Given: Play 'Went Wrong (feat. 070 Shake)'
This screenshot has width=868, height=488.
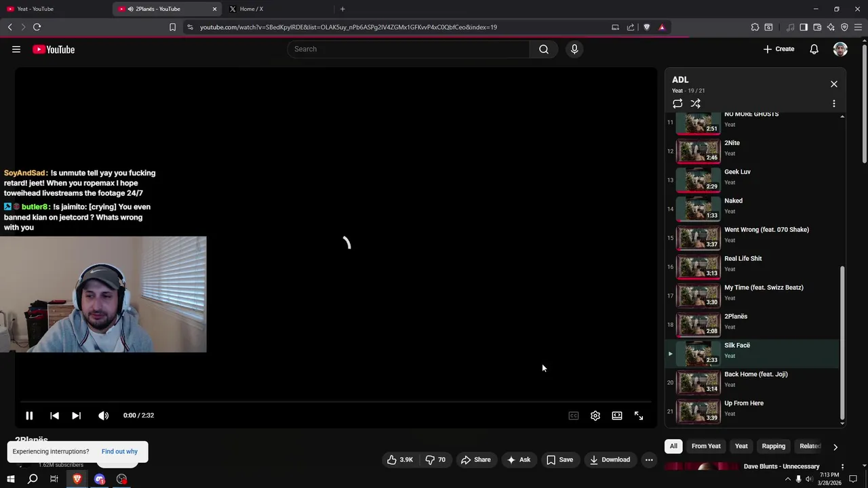Looking at the screenshot, I should point(753,237).
